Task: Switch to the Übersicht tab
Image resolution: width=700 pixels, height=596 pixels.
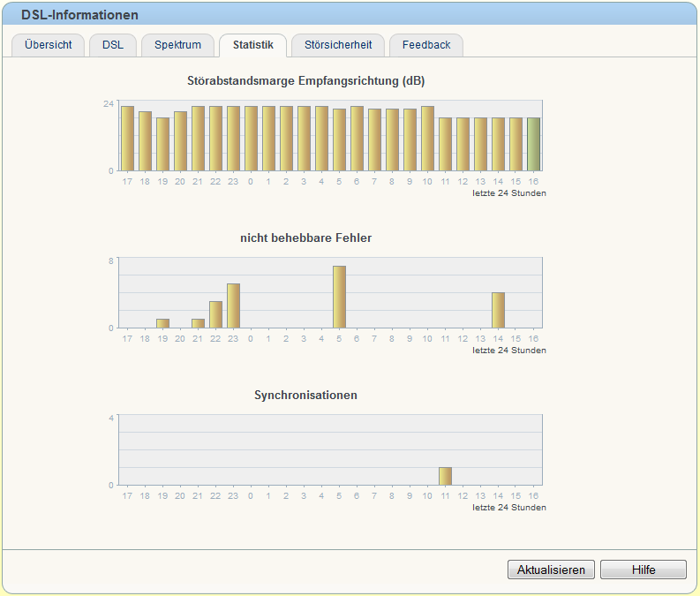Action: click(49, 45)
